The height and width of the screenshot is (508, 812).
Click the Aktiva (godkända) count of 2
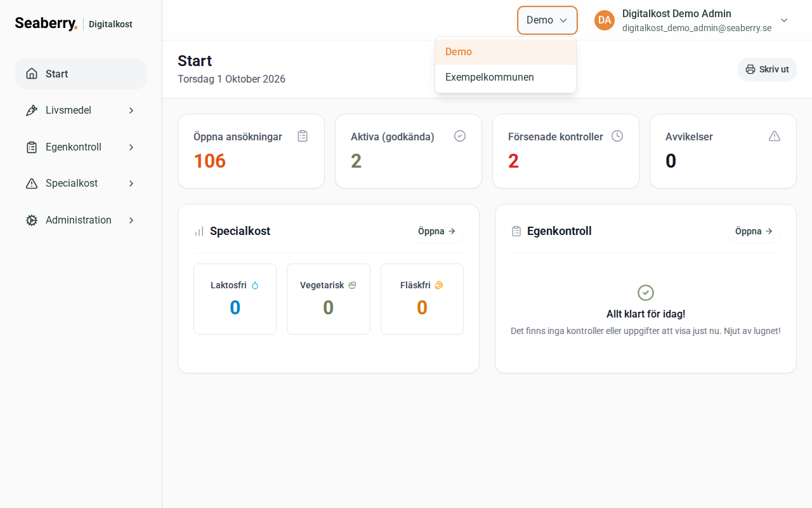[357, 161]
